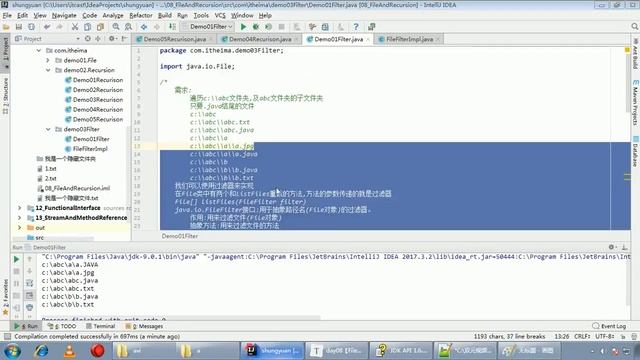Click Run with Coverage icon
Viewport: 640px width, 360px height.
coord(269,27)
